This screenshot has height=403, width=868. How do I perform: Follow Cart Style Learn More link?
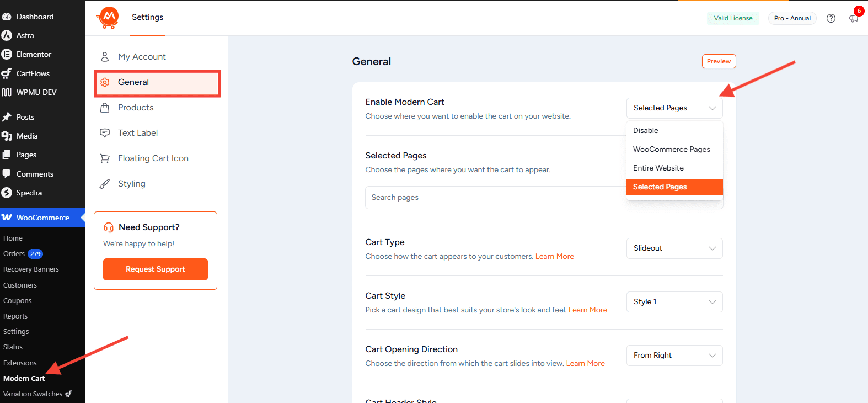pyautogui.click(x=588, y=310)
